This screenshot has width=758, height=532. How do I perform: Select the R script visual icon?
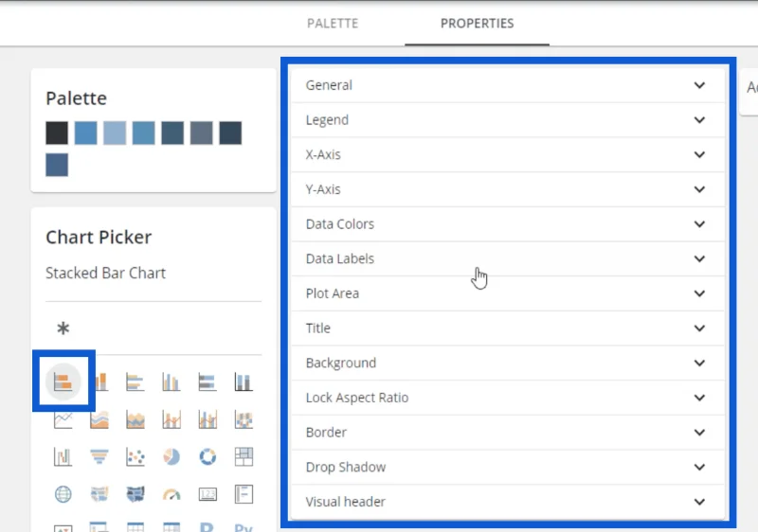[x=207, y=527]
